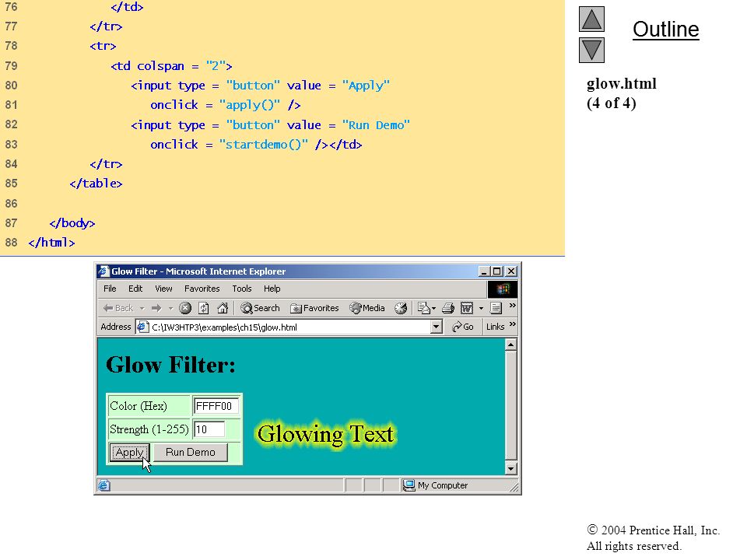Click the My Computer zone icon
The width and height of the screenshot is (747, 560).
(x=409, y=485)
